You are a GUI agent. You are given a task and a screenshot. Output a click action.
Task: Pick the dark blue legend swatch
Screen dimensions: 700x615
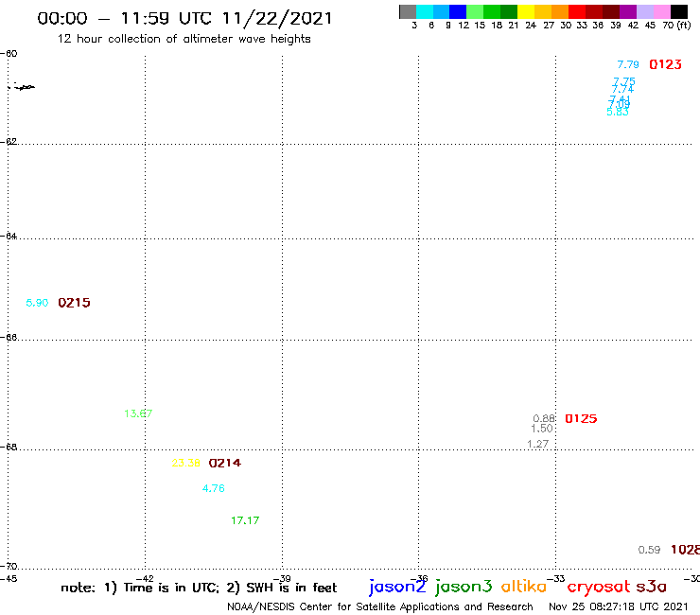click(458, 11)
